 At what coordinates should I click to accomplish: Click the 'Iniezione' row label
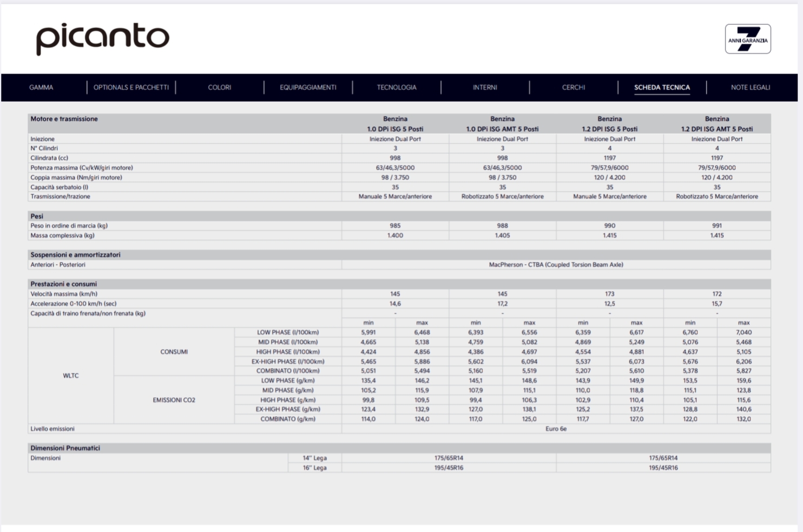[42, 139]
